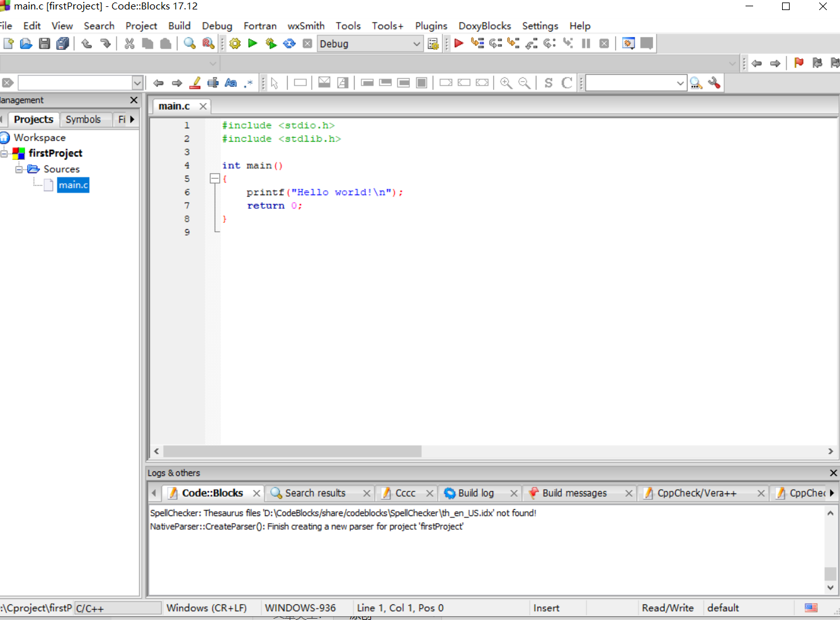Open the Build menu
Screen dimensions: 840x620
(179, 26)
